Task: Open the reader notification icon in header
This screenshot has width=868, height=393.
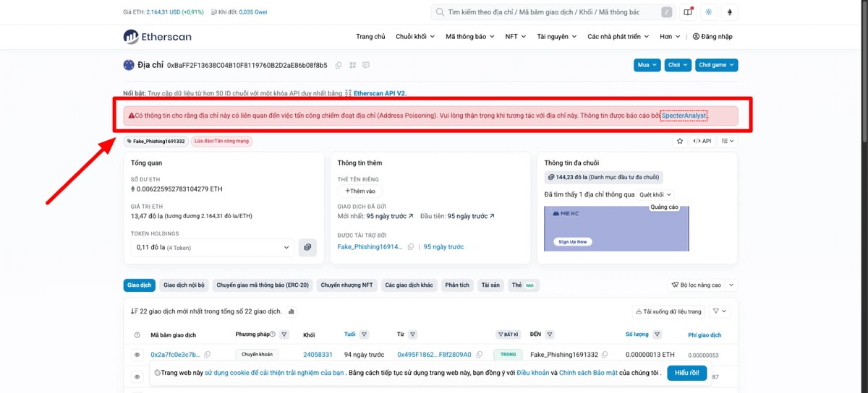Action: coord(687,12)
